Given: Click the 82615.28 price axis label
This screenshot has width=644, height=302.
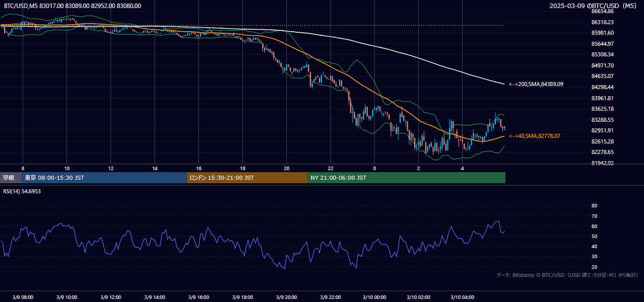Looking at the screenshot, I should point(603,141).
